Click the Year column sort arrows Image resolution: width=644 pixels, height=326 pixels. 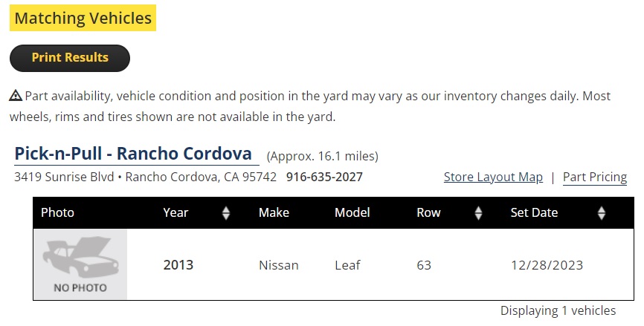click(x=226, y=213)
